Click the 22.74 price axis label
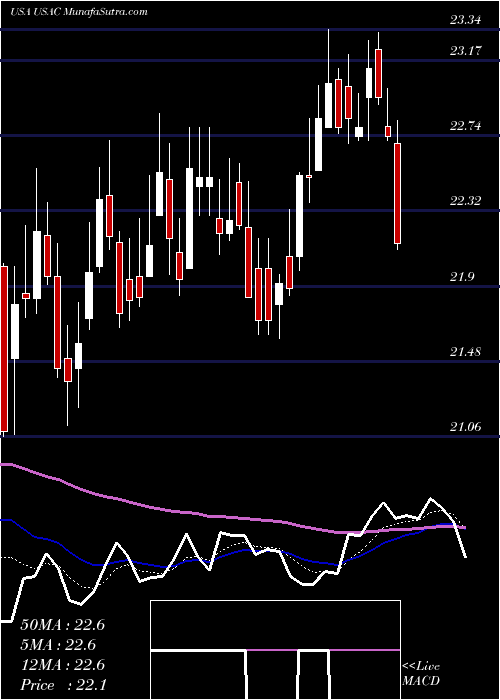 465,126
